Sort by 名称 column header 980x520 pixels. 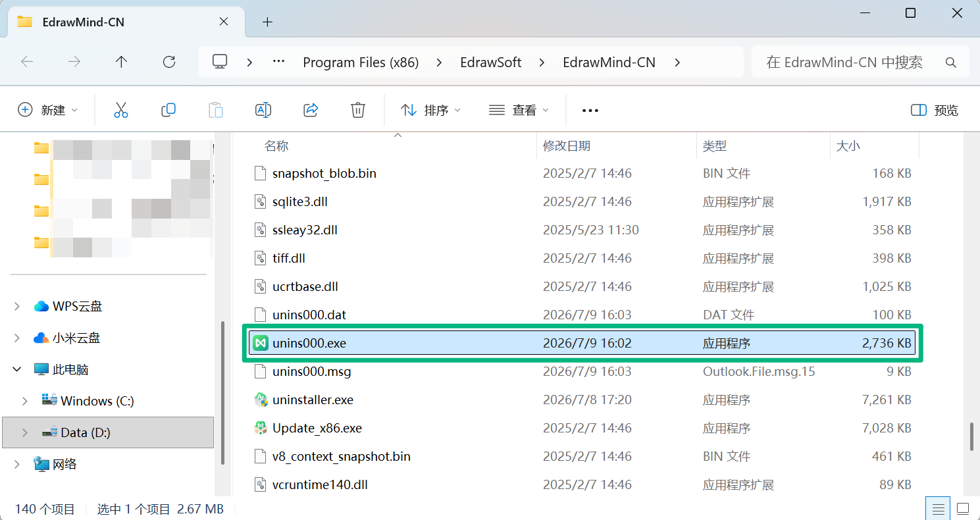pyautogui.click(x=276, y=146)
